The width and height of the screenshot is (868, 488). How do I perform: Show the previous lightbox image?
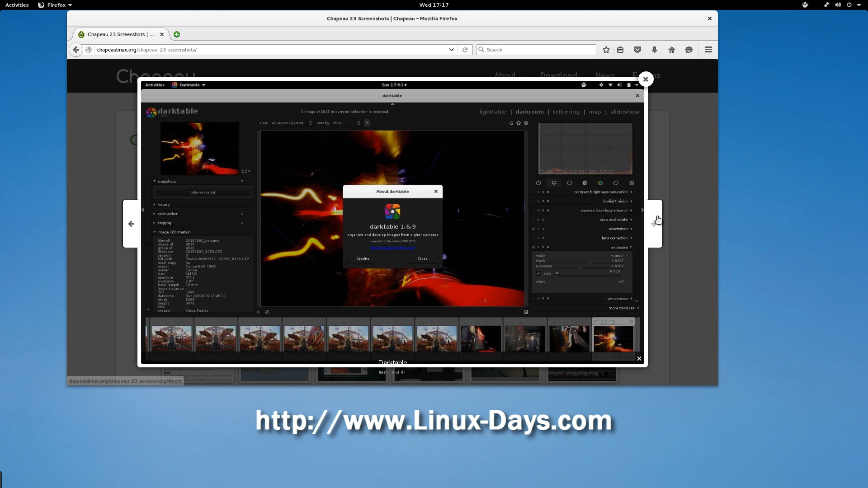pos(131,224)
